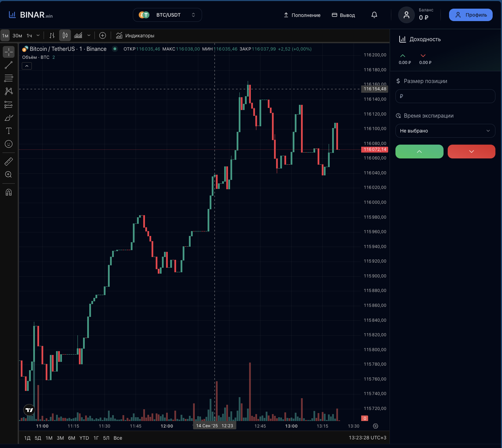Select the ruler measure tool
The image size is (502, 448).
coord(9,161)
